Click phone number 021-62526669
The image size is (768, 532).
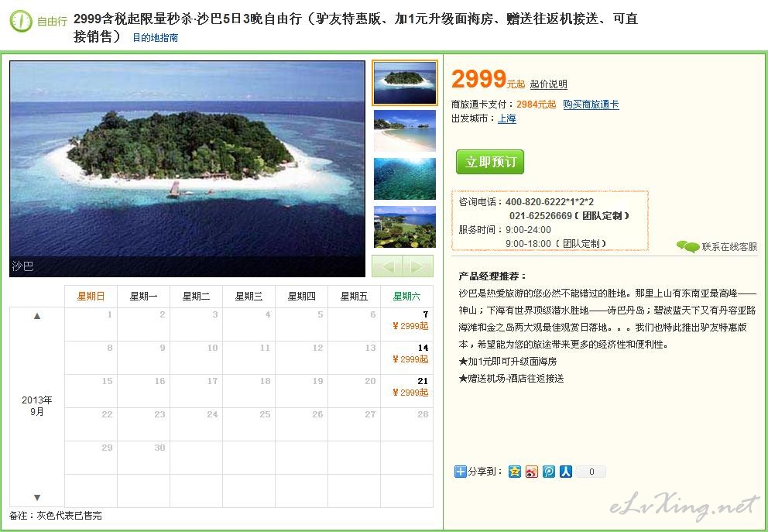(540, 216)
